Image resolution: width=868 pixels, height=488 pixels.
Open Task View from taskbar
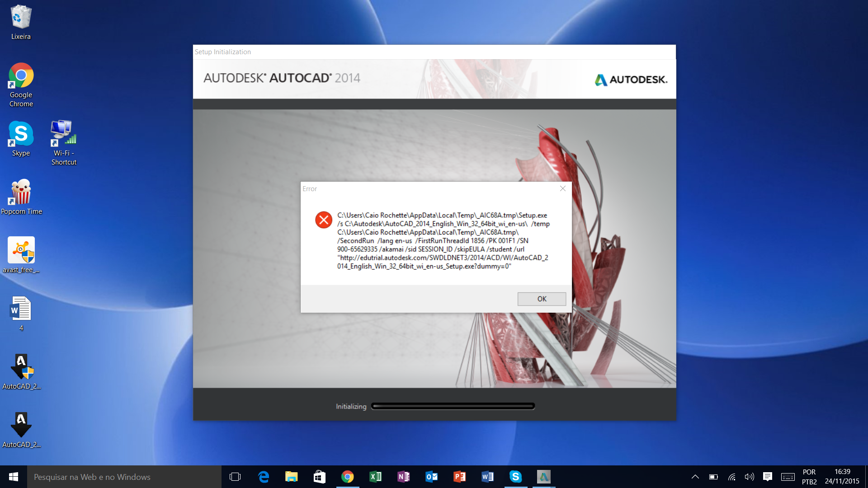(x=235, y=477)
